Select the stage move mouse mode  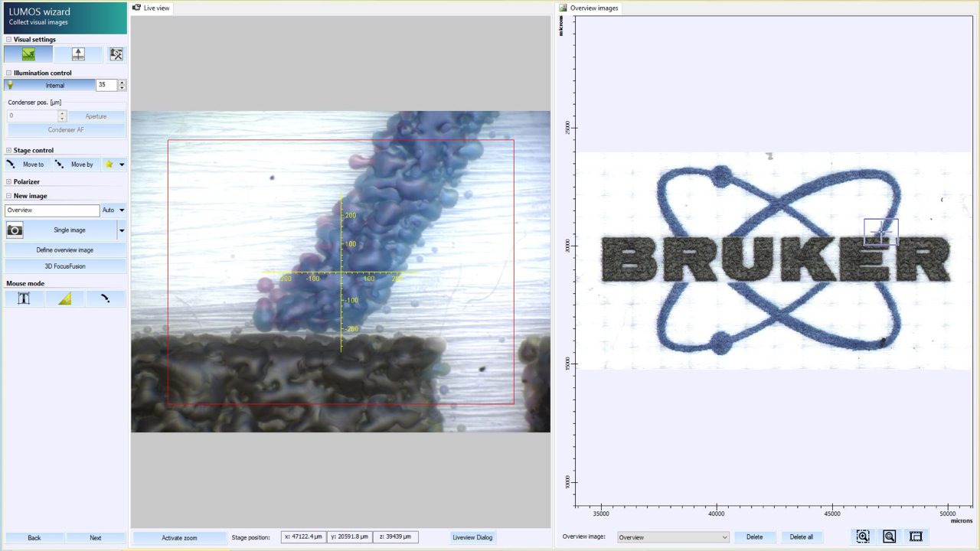(x=106, y=298)
